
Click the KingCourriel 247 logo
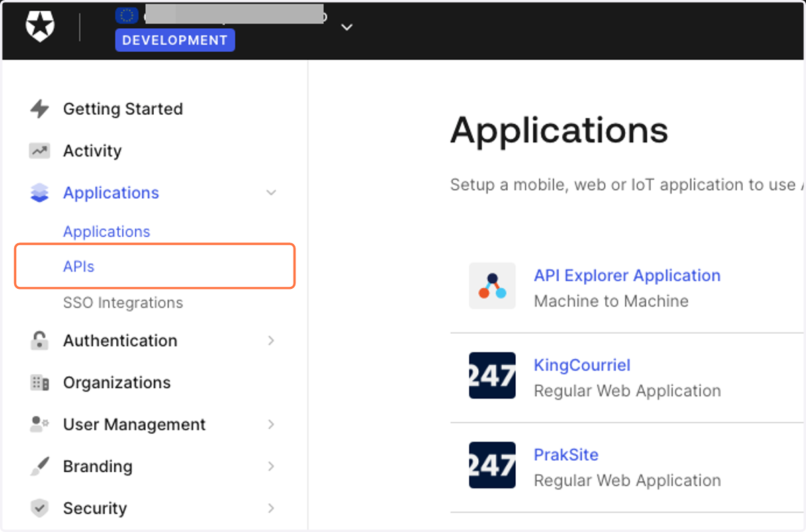click(x=492, y=375)
